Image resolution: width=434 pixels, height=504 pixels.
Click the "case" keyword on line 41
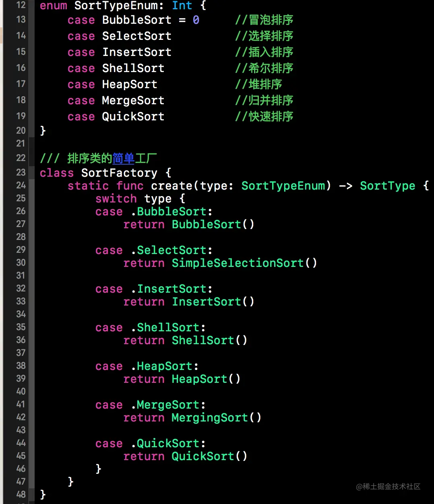click(x=109, y=405)
